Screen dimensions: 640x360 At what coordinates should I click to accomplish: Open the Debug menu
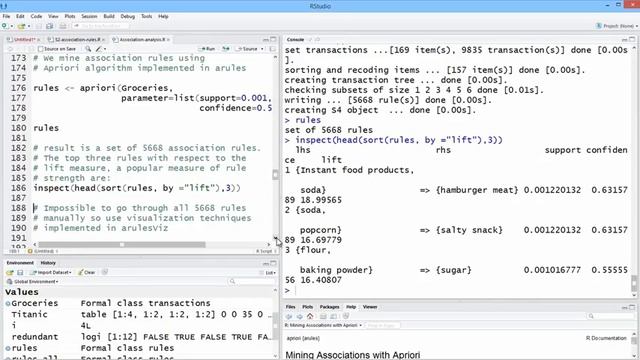point(127,16)
